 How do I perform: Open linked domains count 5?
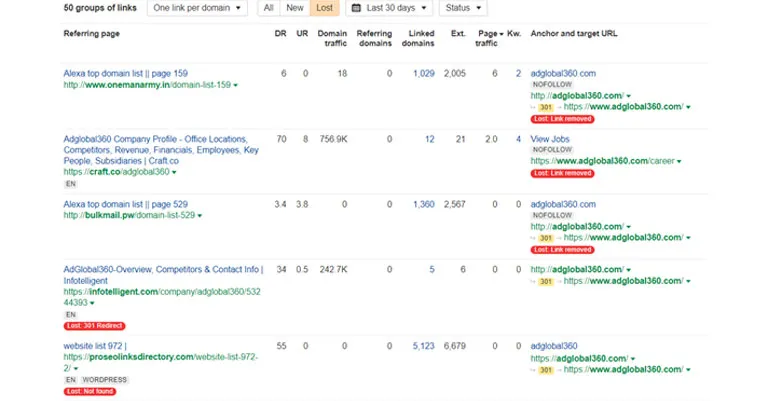[x=432, y=270]
